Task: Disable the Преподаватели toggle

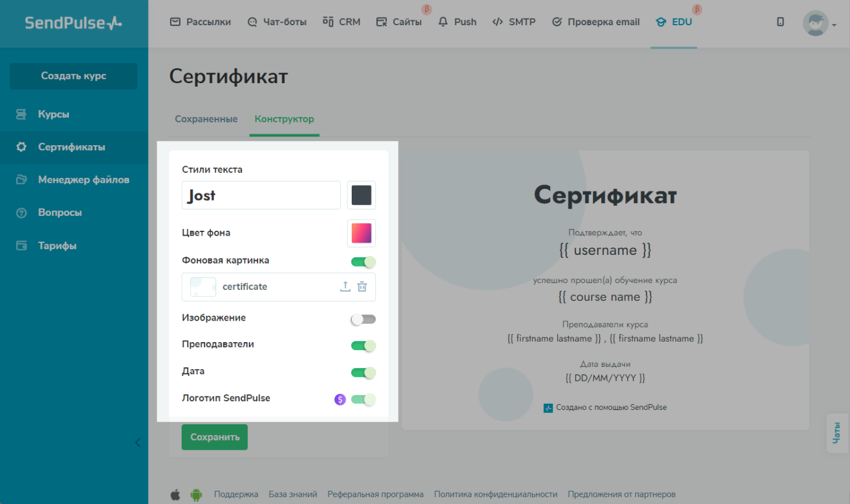Action: 363,346
